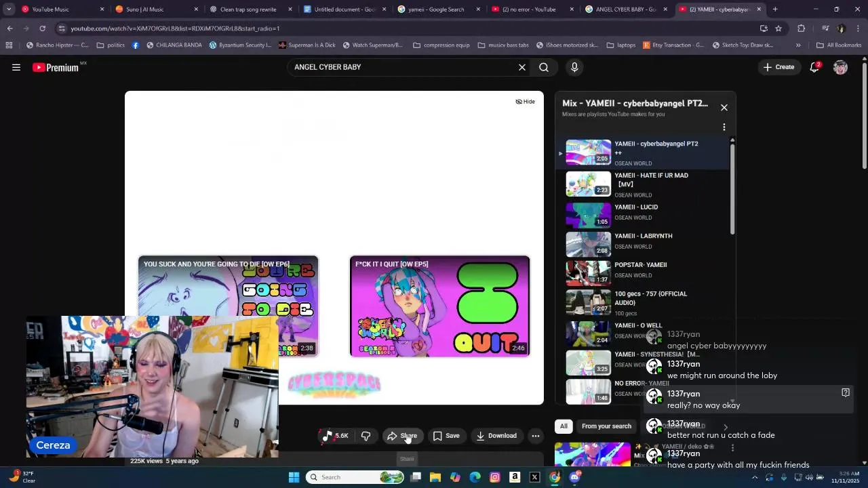Open Microsoft Edge from taskbar
The height and width of the screenshot is (488, 868).
[x=475, y=477]
